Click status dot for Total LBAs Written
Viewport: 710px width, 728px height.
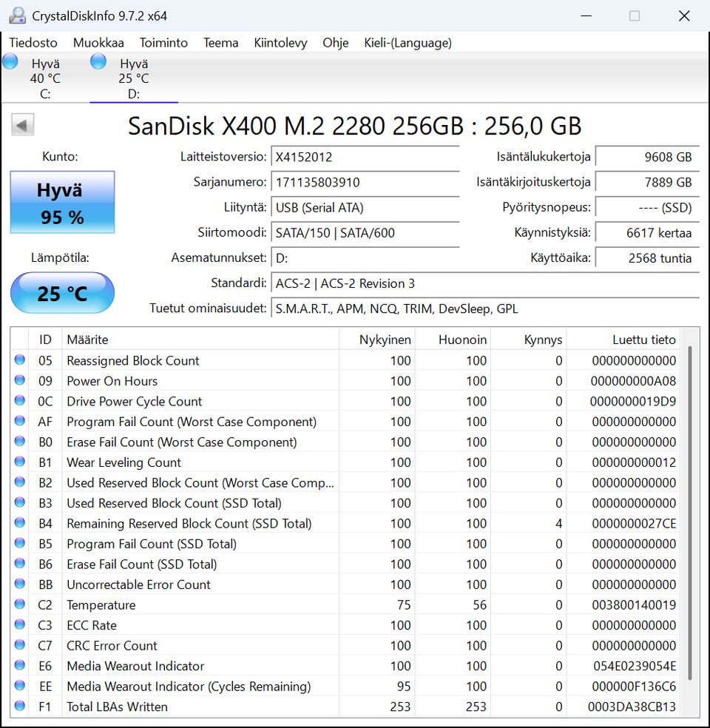point(19,706)
